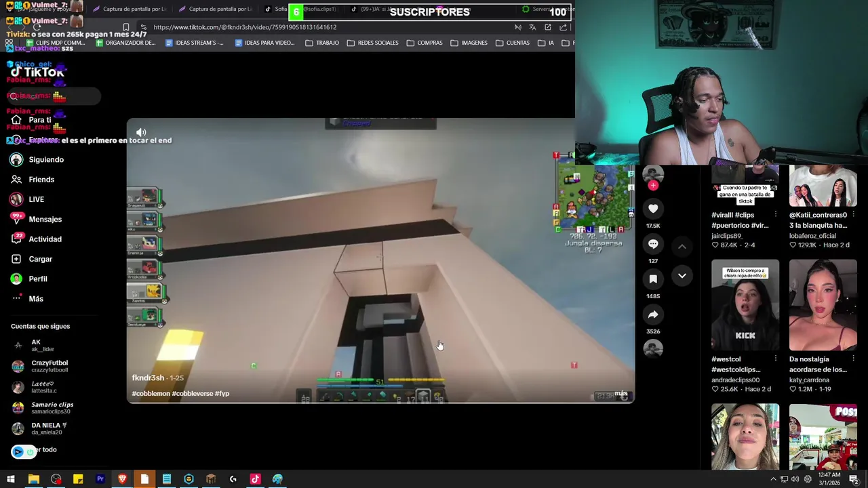Image resolution: width=868 pixels, height=488 pixels.
Task: Open more options for '#westcol' video
Action: click(x=776, y=359)
